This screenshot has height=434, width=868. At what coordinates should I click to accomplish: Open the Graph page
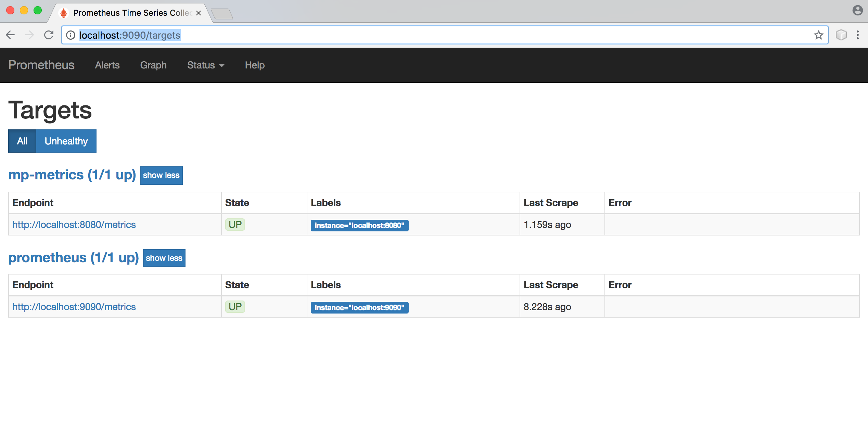click(153, 65)
